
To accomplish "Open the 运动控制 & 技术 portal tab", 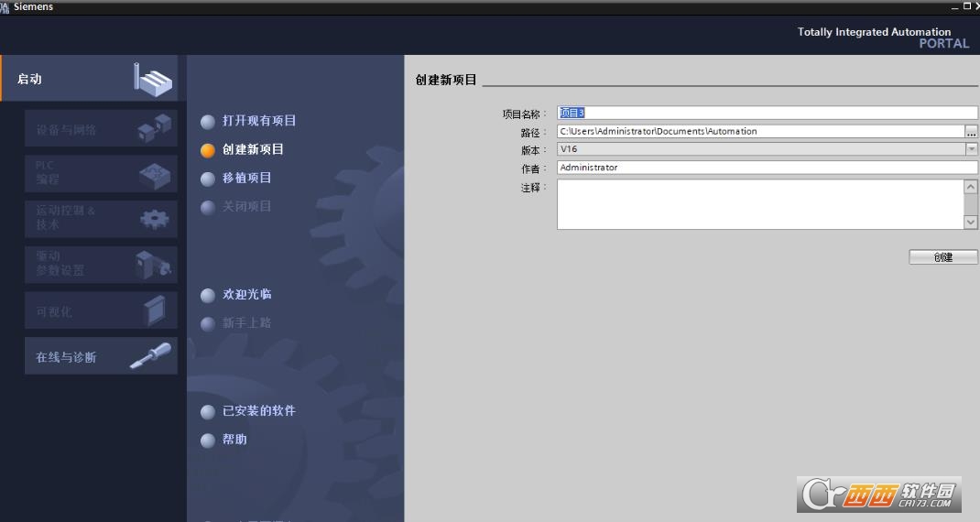I will pos(102,219).
